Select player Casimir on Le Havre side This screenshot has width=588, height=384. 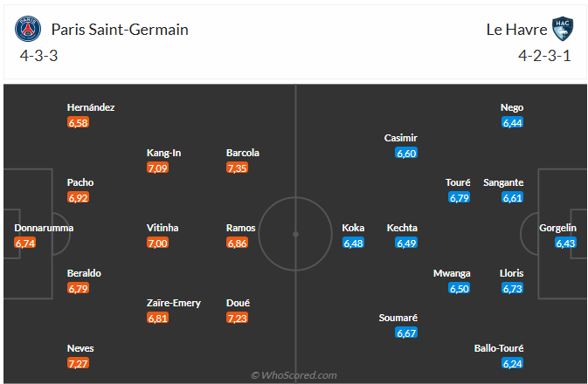coord(401,138)
